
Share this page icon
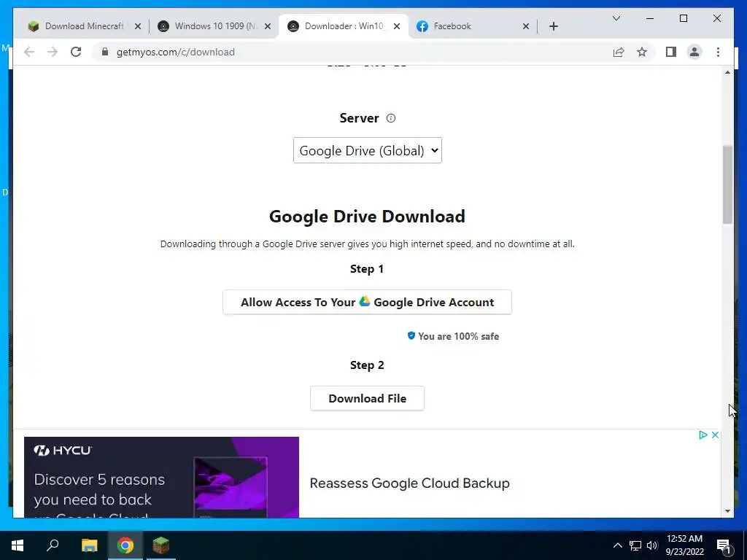[x=619, y=52]
